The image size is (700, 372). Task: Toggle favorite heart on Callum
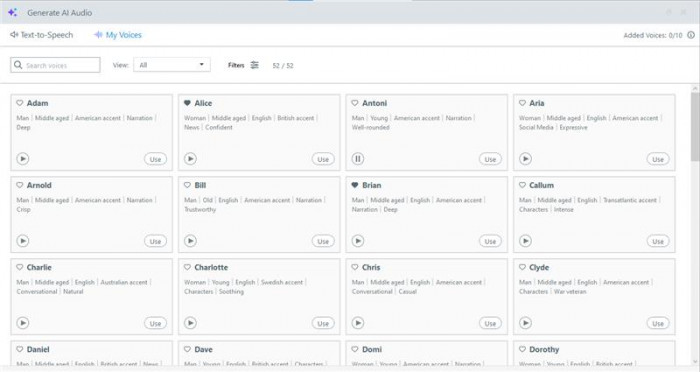[522, 185]
